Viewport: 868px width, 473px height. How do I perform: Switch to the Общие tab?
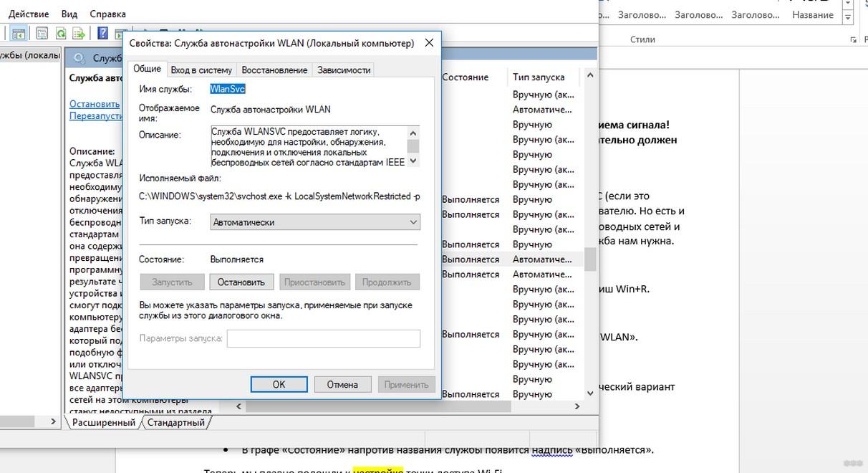click(147, 68)
